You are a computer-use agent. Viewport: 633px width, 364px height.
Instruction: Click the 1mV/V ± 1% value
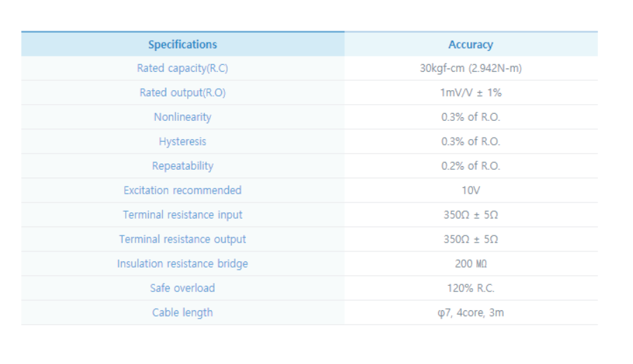tap(470, 93)
